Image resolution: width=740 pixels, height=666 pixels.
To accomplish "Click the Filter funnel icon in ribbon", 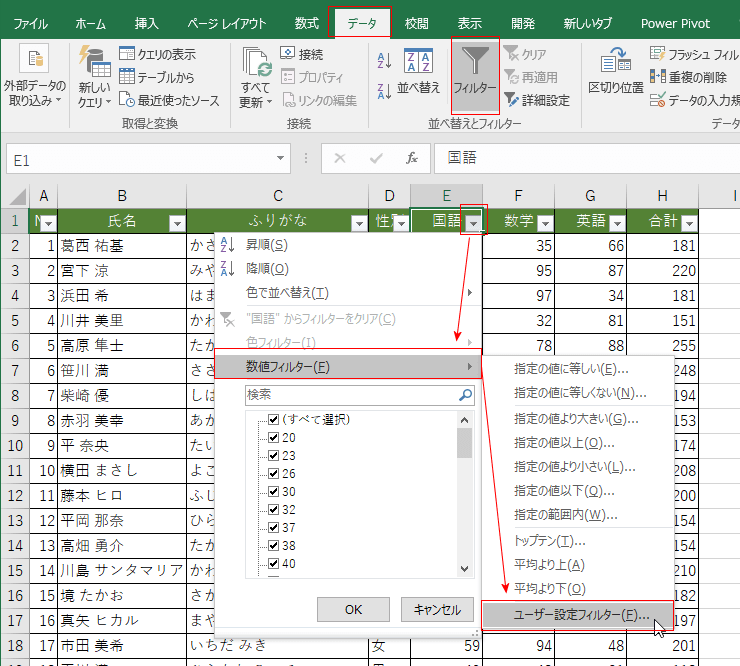I will tap(474, 65).
